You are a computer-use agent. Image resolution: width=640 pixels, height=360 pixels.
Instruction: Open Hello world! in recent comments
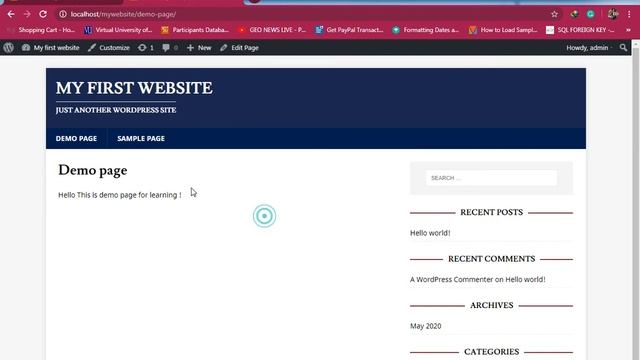(525, 280)
